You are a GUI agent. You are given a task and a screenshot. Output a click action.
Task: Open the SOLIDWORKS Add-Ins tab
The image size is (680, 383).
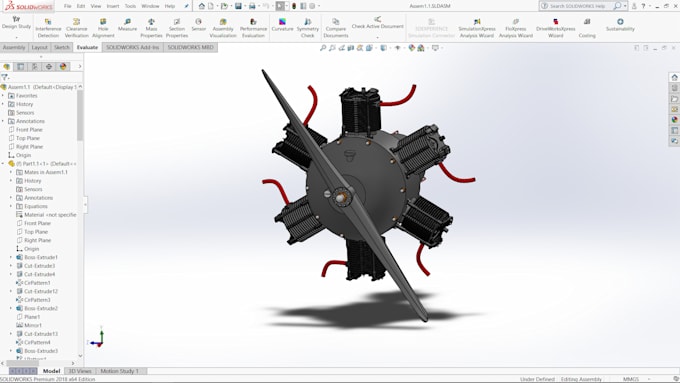click(133, 47)
